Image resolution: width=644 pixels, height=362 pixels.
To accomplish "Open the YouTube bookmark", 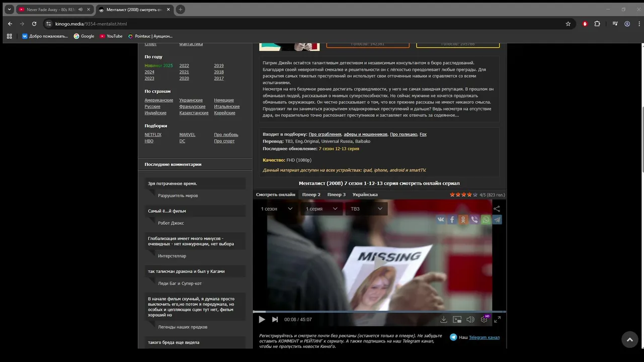I will coord(111,36).
